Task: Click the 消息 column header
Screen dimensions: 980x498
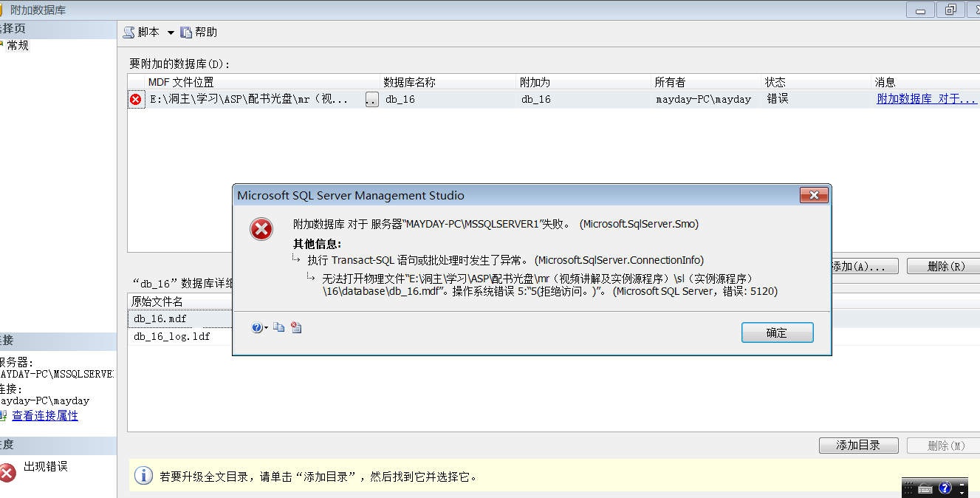Action: [926, 82]
